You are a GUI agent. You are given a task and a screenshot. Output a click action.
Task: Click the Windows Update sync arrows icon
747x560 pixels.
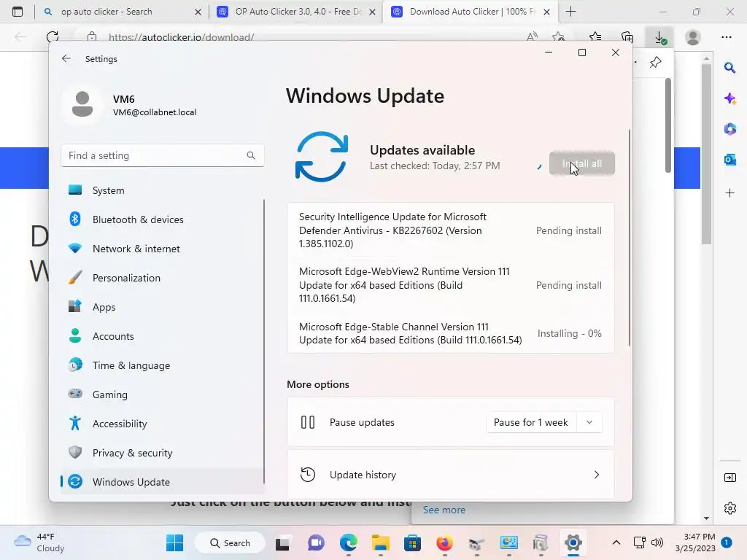coord(322,157)
